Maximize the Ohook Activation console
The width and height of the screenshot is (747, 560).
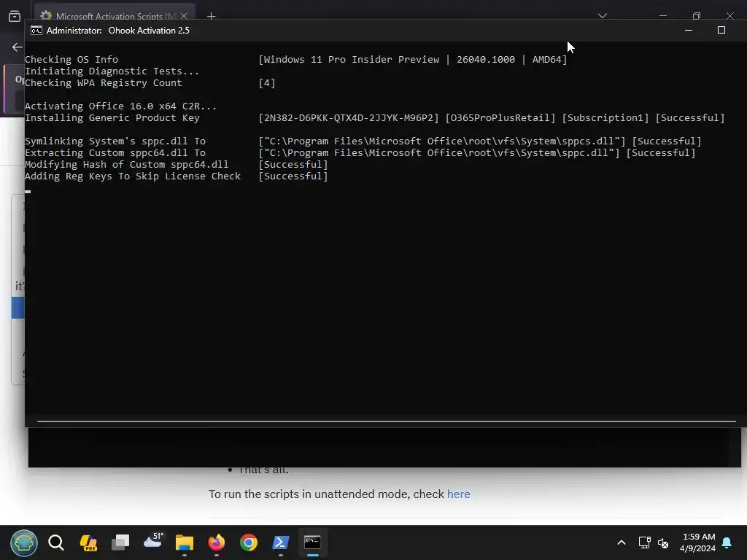(721, 31)
